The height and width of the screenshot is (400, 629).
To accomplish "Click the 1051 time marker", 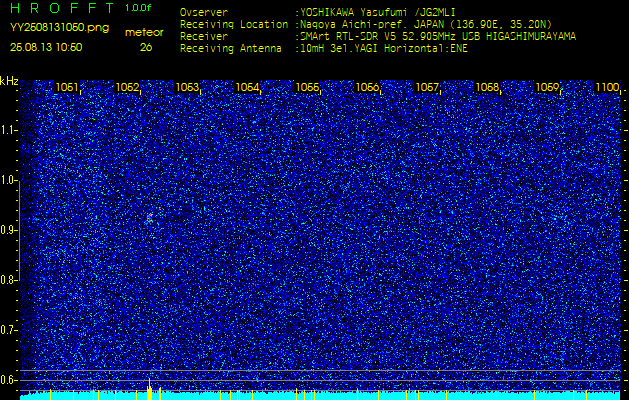I will click(67, 87).
